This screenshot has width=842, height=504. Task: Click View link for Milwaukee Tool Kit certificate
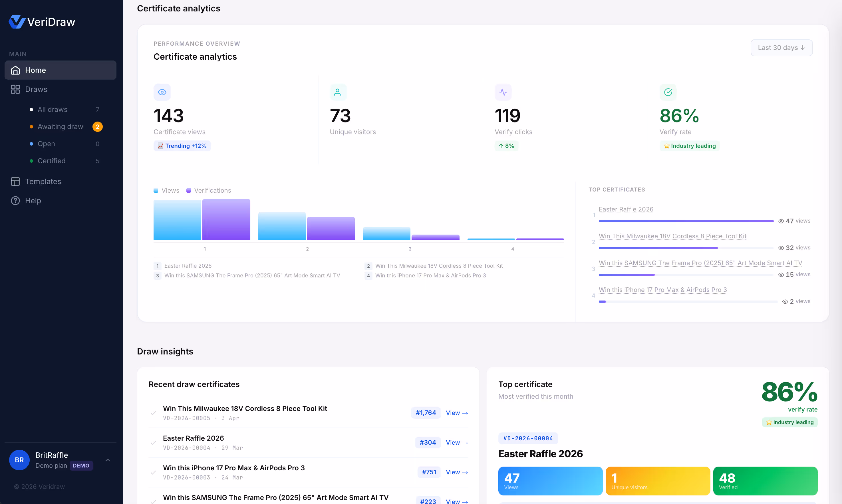click(456, 413)
